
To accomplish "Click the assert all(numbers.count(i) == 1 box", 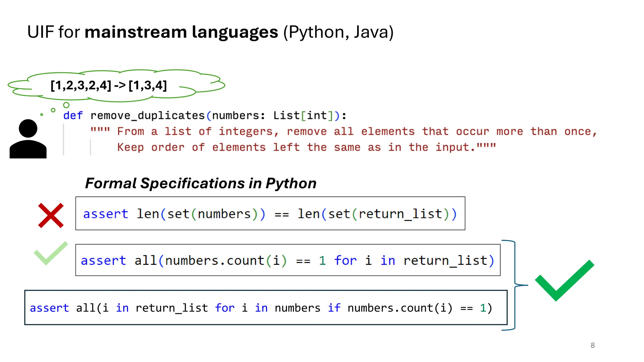I will click(288, 260).
